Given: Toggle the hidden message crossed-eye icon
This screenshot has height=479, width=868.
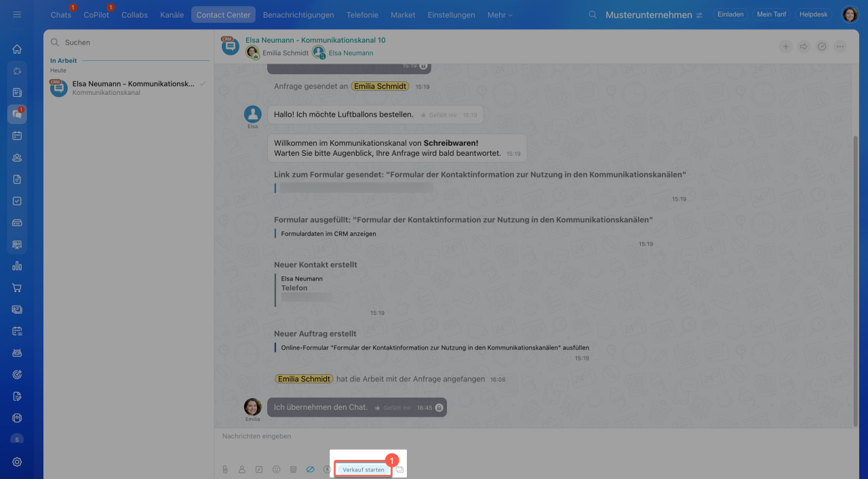Looking at the screenshot, I should 310,470.
